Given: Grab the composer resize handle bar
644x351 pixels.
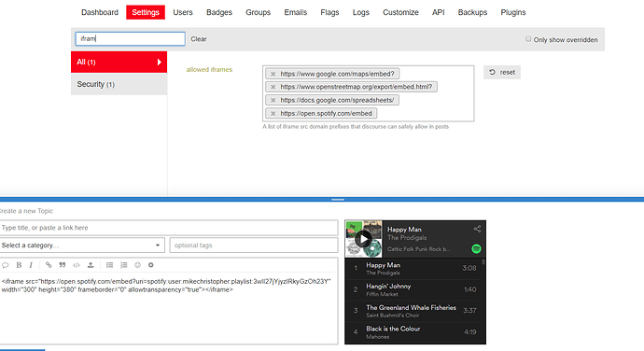Looking at the screenshot, I should (338, 200).
